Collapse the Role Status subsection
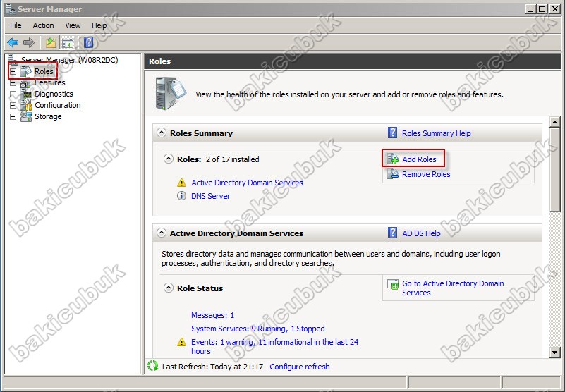Image resolution: width=565 pixels, height=392 pixels. coord(169,288)
